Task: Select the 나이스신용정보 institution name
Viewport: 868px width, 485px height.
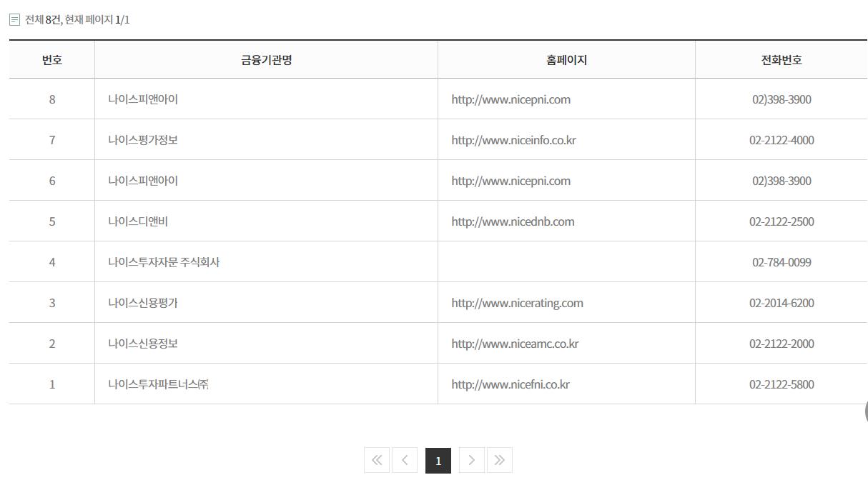Action: point(143,344)
